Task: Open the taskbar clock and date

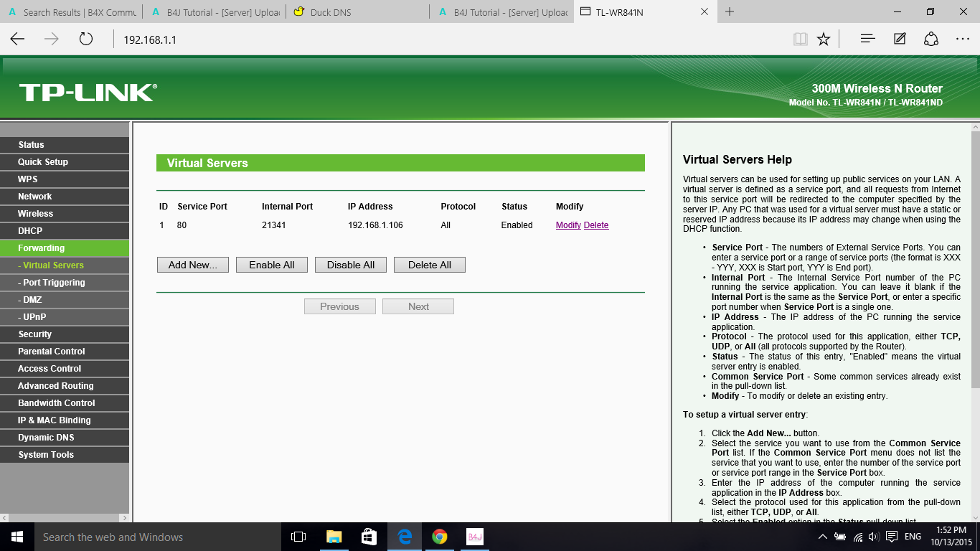Action: pos(951,537)
